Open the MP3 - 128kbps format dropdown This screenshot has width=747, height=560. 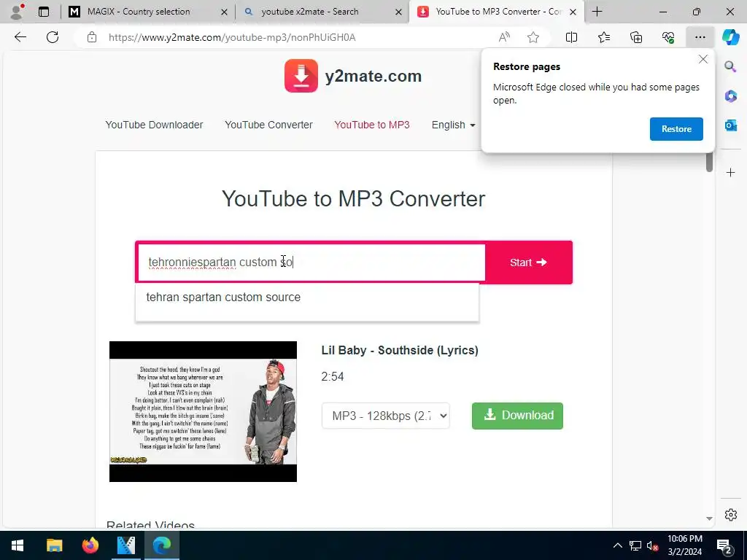(385, 416)
